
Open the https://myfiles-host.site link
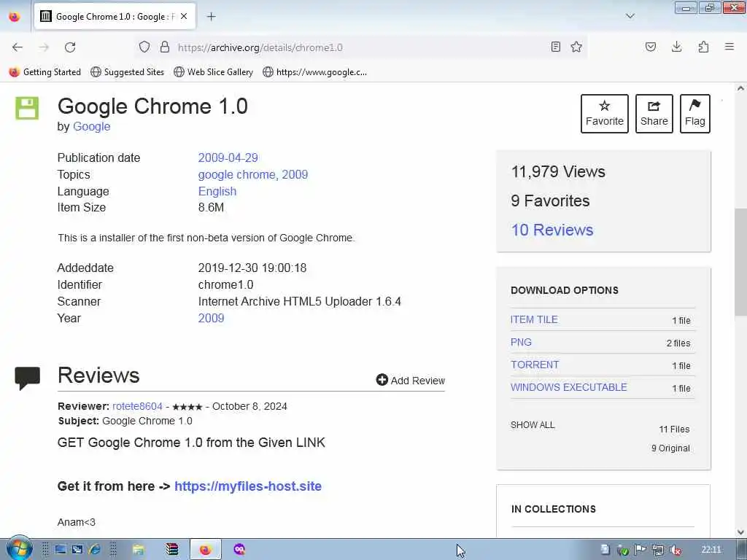pos(248,486)
